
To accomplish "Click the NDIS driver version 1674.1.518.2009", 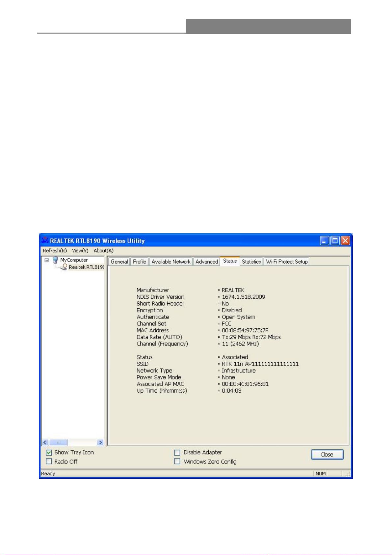I will pyautogui.click(x=243, y=297).
